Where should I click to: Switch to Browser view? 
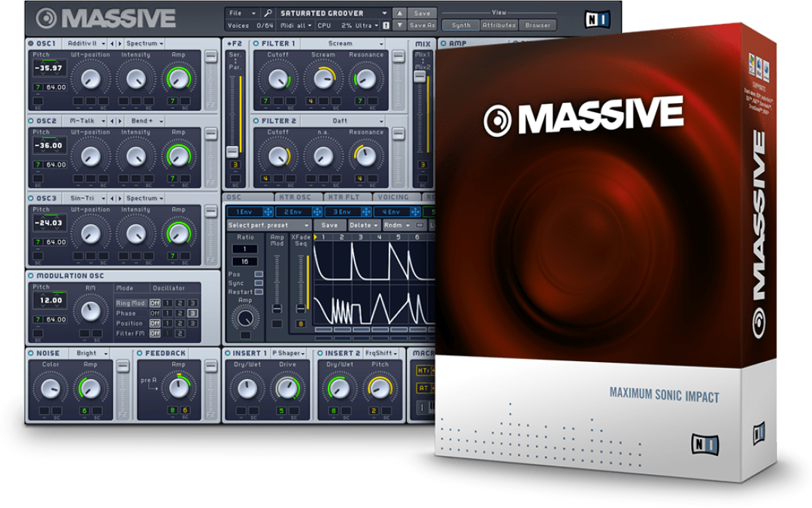[x=538, y=25]
